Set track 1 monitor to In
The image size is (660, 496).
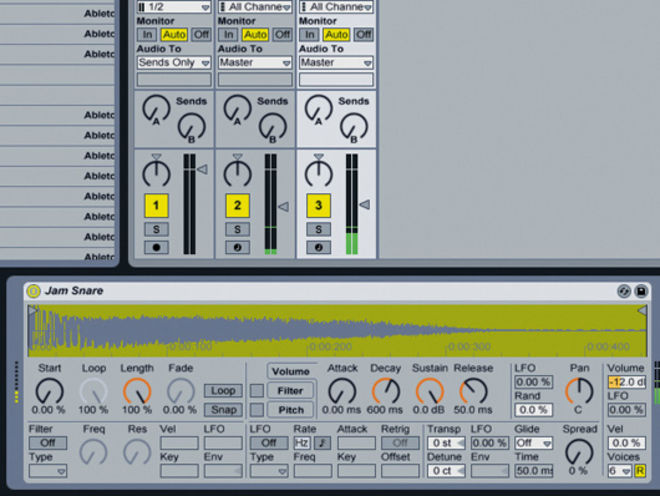coord(147,35)
